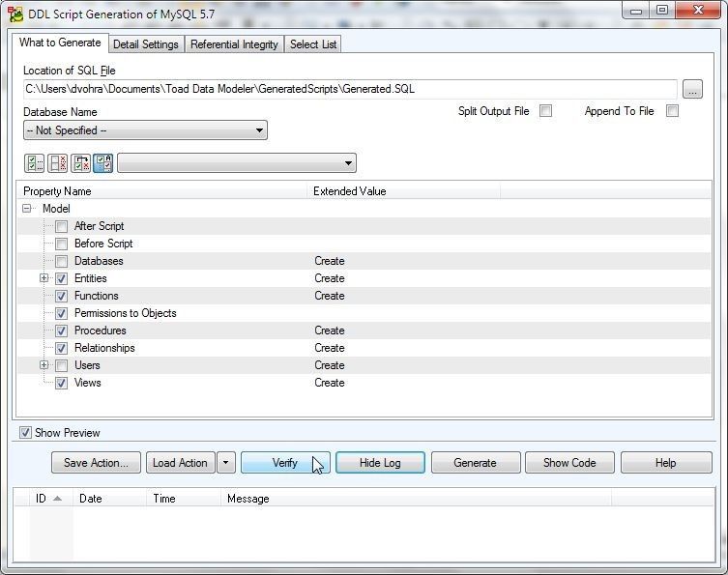This screenshot has width=728, height=575.
Task: Expand the Entities tree node
Action: point(44,278)
